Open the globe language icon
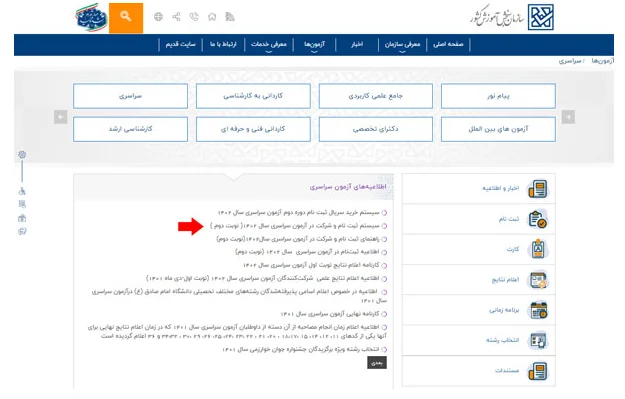The image size is (625, 399). (x=158, y=17)
